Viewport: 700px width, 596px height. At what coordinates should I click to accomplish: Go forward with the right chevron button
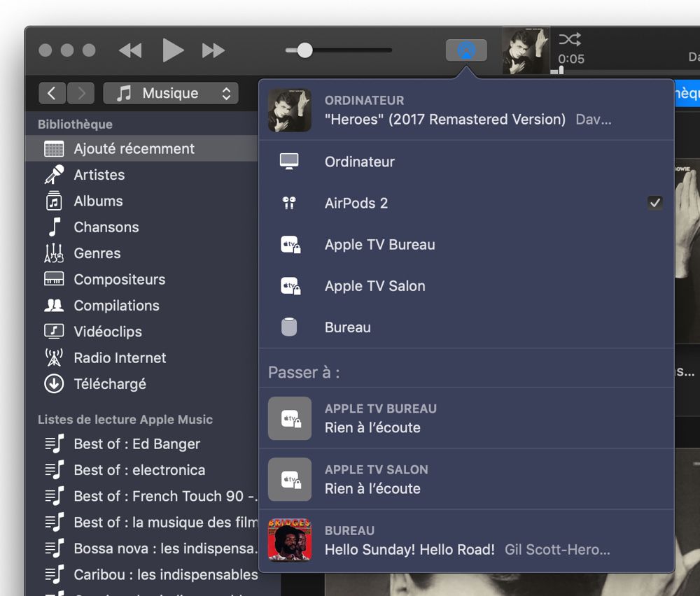(80, 93)
